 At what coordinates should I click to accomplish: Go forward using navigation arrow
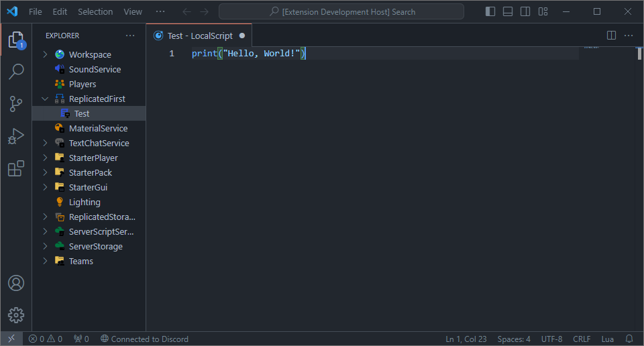tap(204, 11)
